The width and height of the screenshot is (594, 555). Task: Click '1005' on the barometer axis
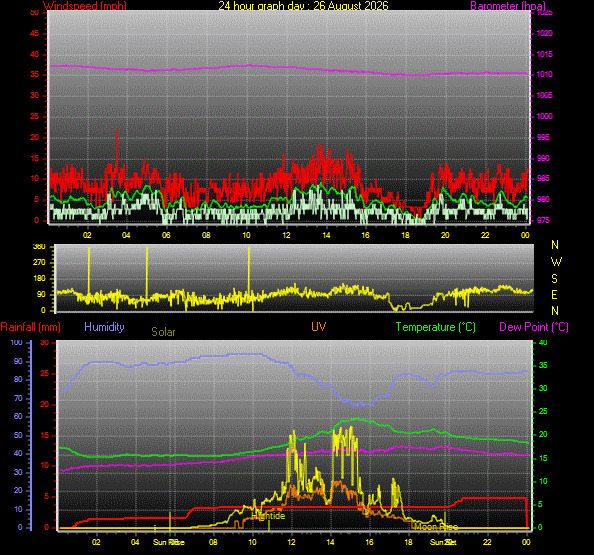coord(544,95)
